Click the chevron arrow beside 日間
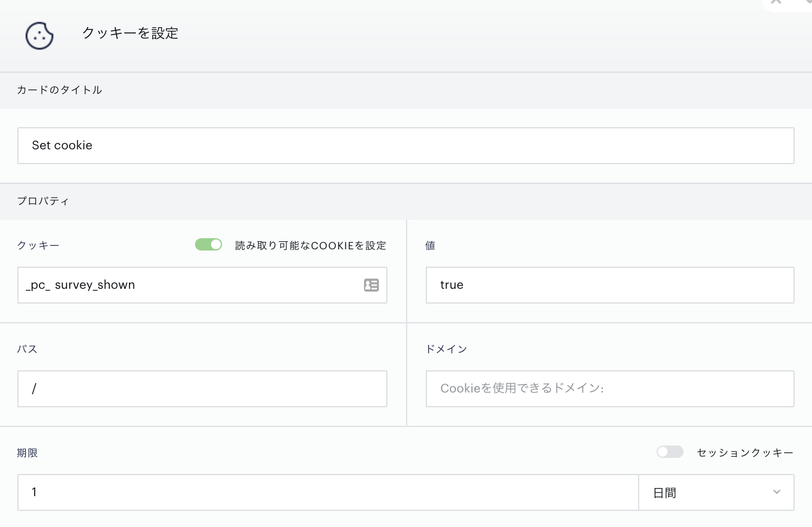 pos(776,492)
